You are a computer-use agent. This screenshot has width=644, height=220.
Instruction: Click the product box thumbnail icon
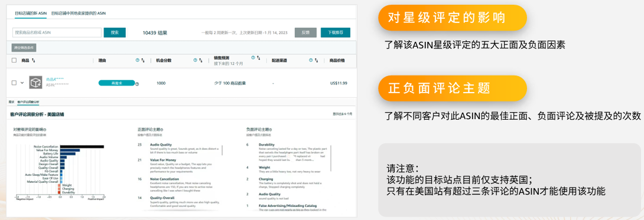click(35, 83)
